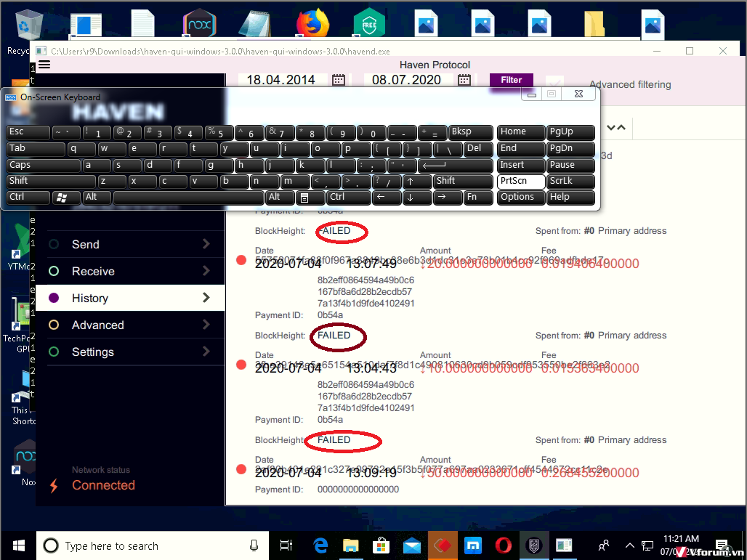747x560 pixels.
Task: Open the Mail app from the taskbar
Action: (x=411, y=545)
